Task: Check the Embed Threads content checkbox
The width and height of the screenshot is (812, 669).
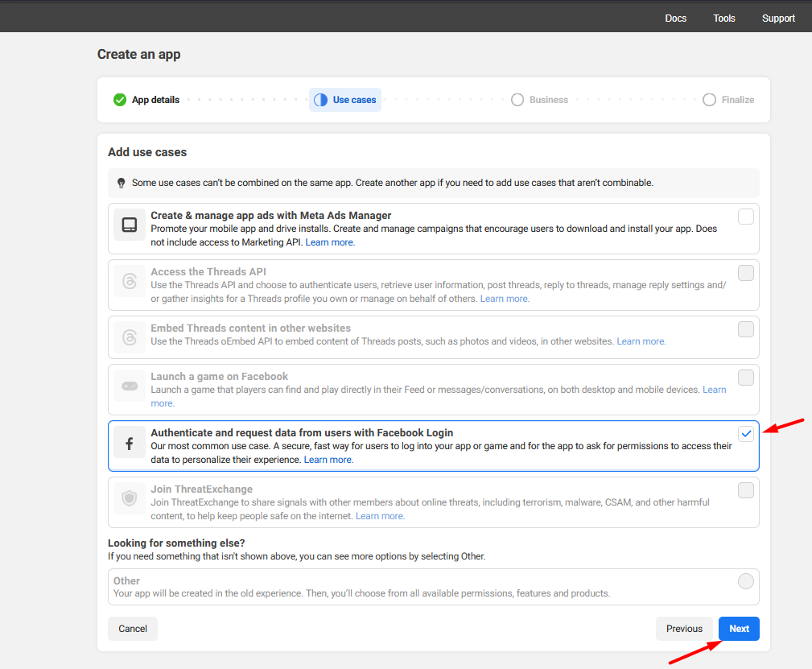Action: click(x=746, y=329)
